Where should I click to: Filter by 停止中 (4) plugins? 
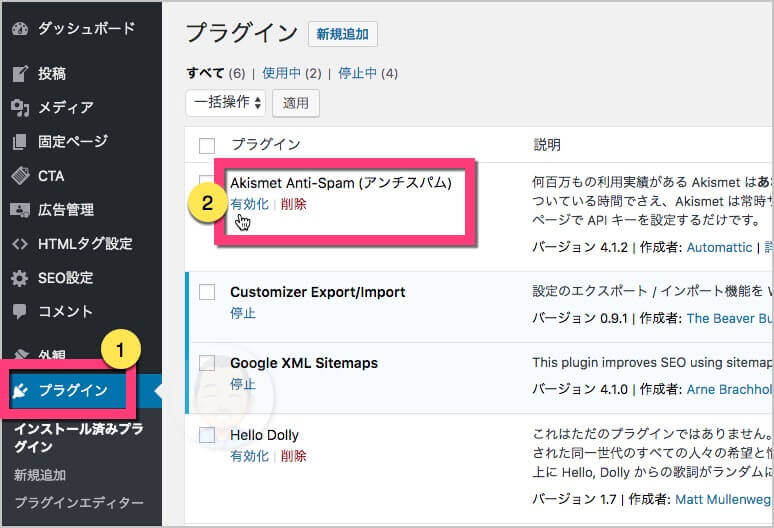pos(368,74)
